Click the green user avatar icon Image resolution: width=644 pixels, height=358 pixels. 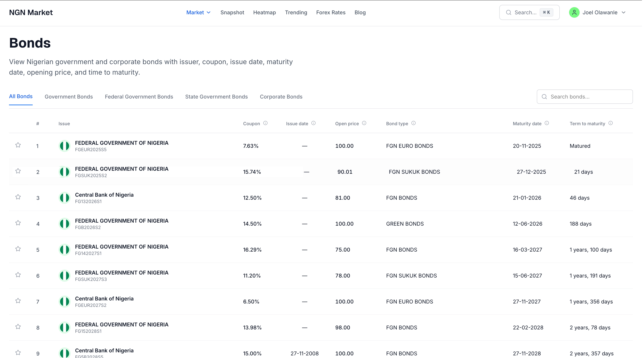[x=574, y=13]
